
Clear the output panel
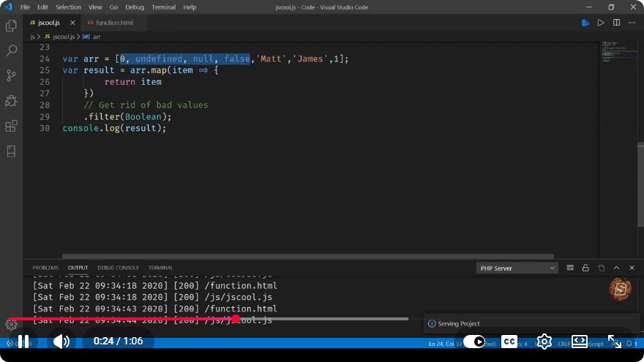[570, 268]
